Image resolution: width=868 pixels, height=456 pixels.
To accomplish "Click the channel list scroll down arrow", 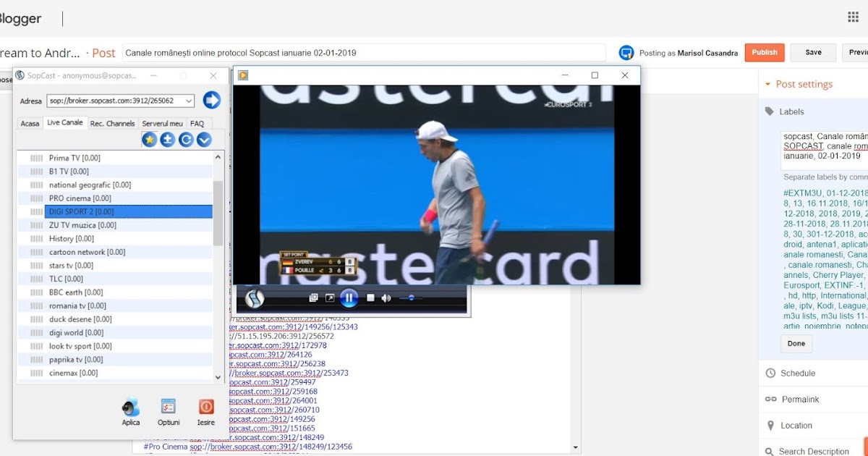I will pos(218,377).
